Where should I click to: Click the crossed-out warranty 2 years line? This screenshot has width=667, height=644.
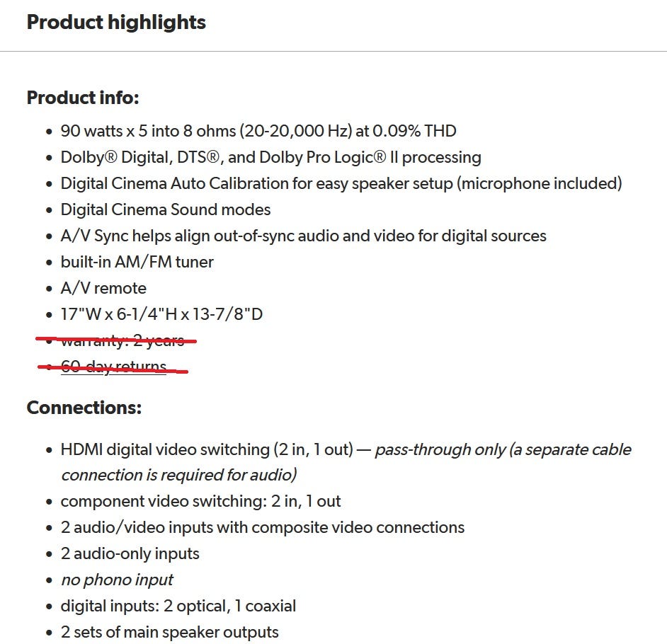[x=122, y=340]
